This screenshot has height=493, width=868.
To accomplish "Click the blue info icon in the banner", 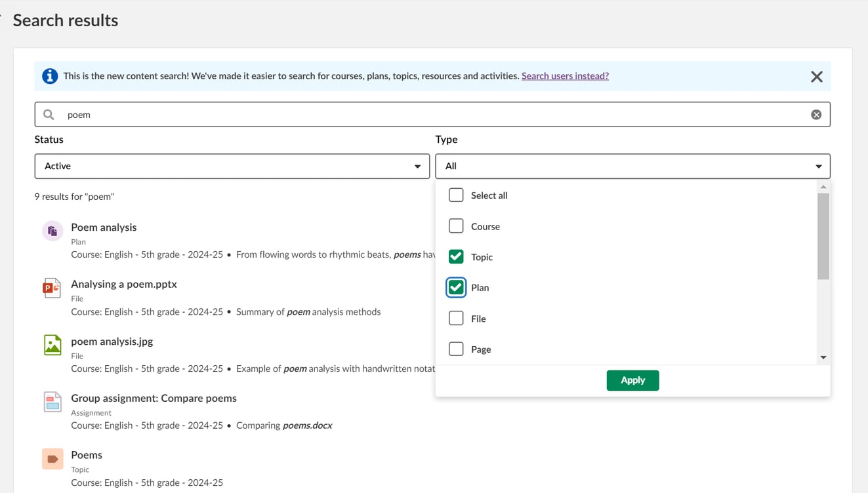I will [x=50, y=76].
